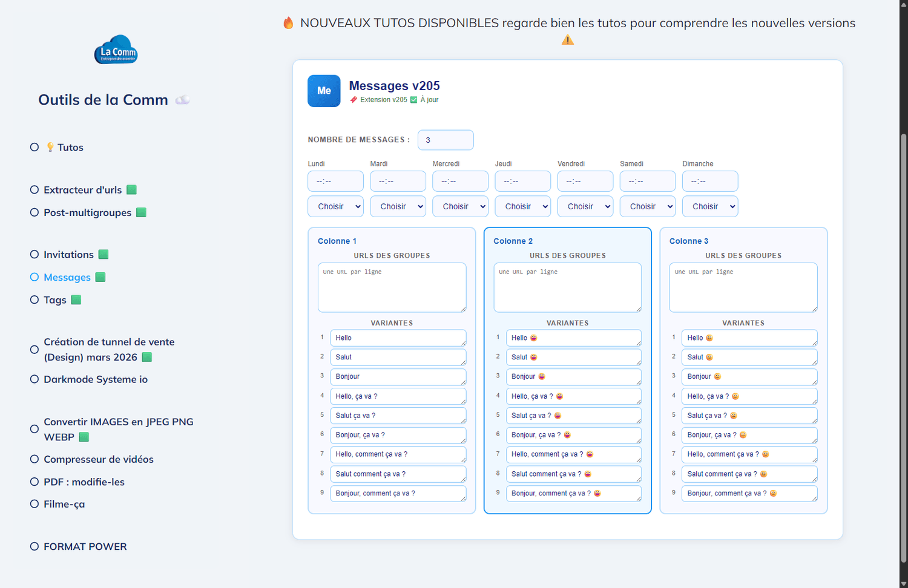Click the Nombre de messages field
Image resolution: width=908 pixels, height=588 pixels.
(x=446, y=140)
